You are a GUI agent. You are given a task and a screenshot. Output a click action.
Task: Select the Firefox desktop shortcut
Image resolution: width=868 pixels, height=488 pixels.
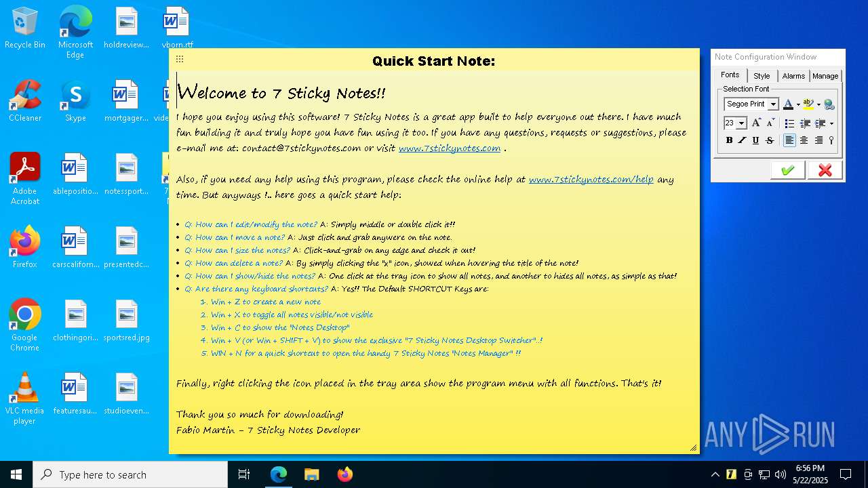coord(25,247)
